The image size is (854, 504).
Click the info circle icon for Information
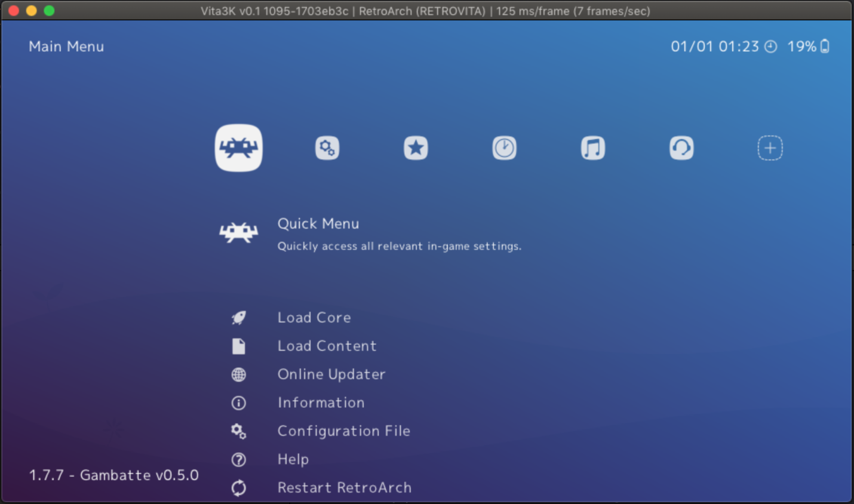point(238,403)
